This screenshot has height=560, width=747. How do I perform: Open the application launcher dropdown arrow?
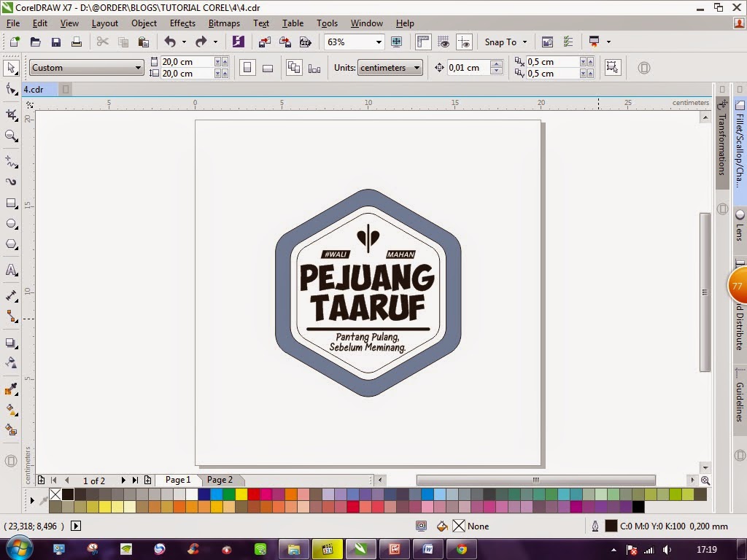click(x=608, y=42)
